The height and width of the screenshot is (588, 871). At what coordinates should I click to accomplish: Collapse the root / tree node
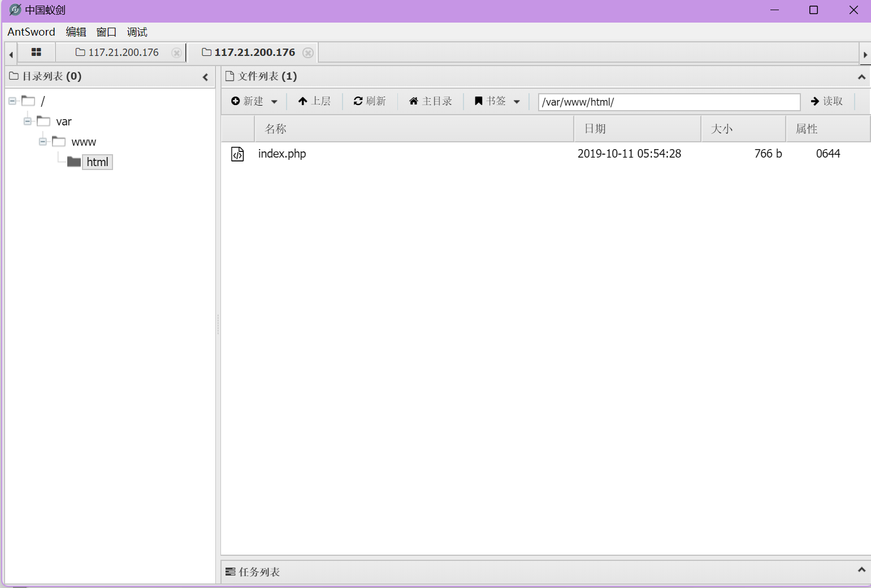point(12,101)
